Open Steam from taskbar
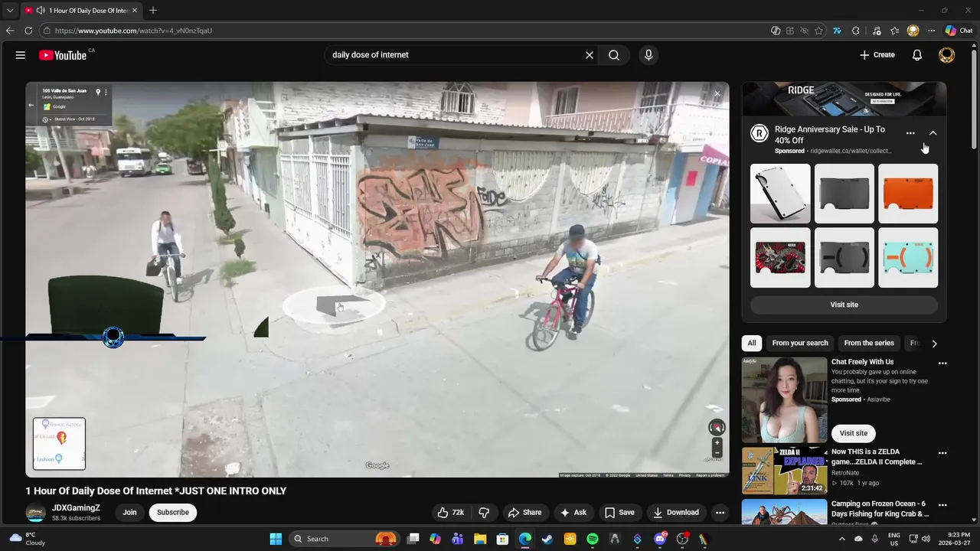This screenshot has width=980, height=551. tap(547, 539)
